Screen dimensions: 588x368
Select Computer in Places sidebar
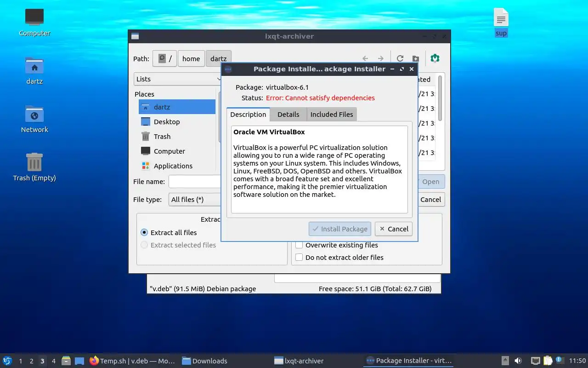pos(177,151)
